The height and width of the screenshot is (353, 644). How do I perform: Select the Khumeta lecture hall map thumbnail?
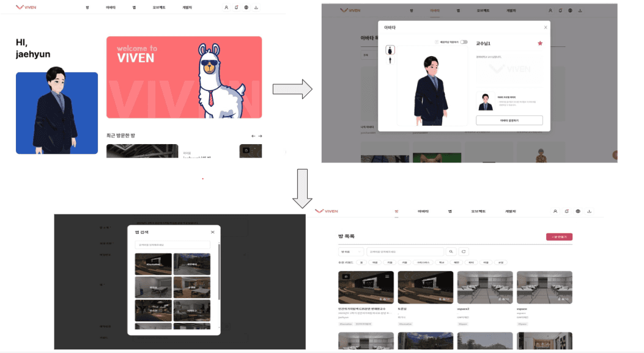pos(153,264)
